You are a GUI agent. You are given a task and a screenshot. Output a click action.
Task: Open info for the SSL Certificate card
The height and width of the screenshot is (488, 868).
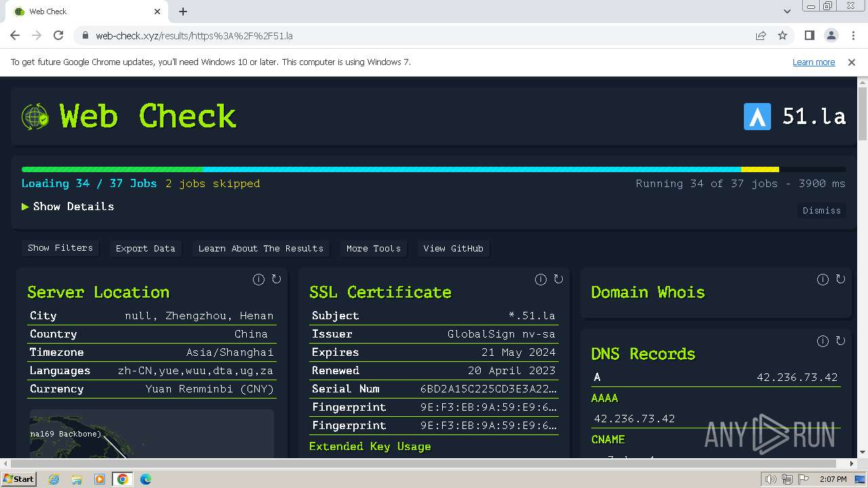(x=540, y=279)
